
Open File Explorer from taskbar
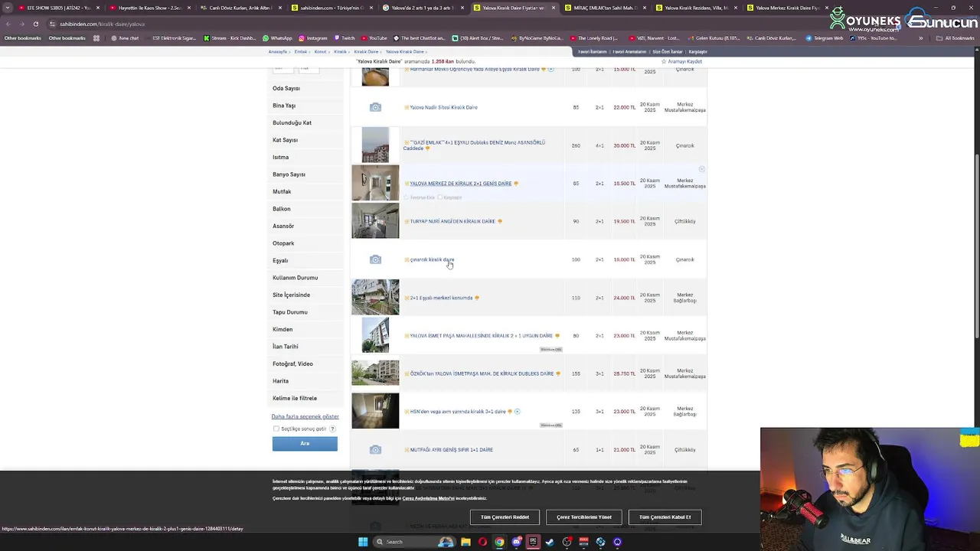click(x=465, y=542)
